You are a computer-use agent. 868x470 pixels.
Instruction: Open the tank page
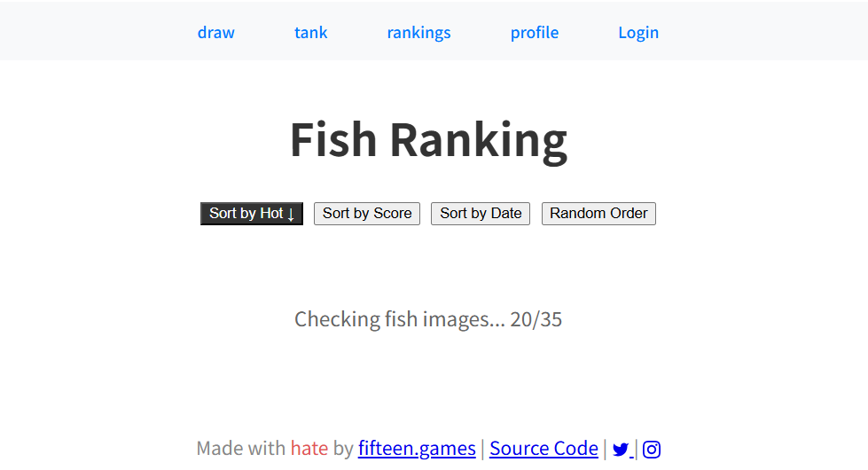[x=310, y=33]
